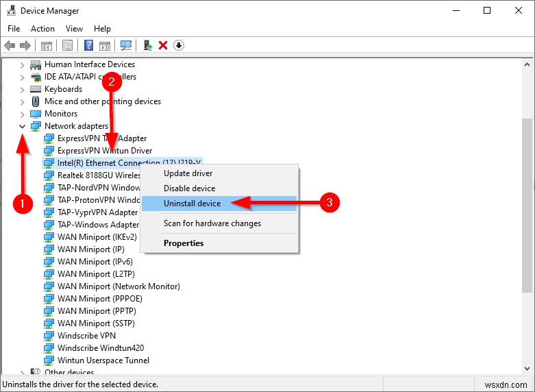
Task: Close the Device Manager window
Action: [519, 10]
